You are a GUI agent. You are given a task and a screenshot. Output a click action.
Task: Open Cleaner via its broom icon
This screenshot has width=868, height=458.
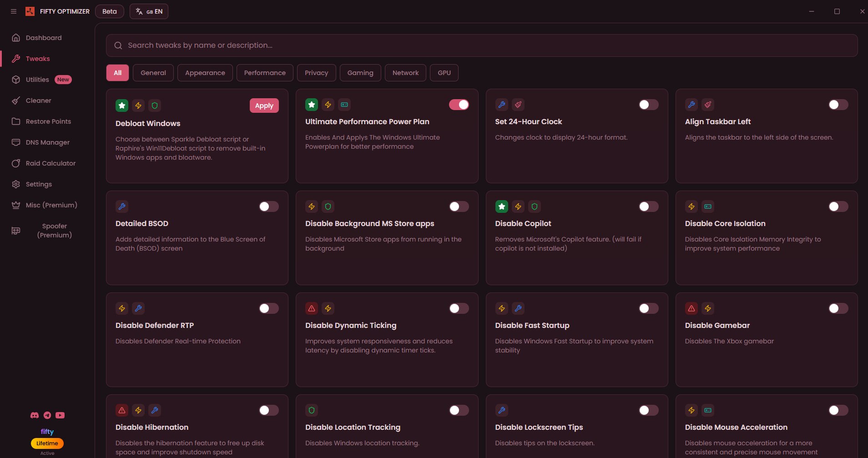pyautogui.click(x=16, y=101)
